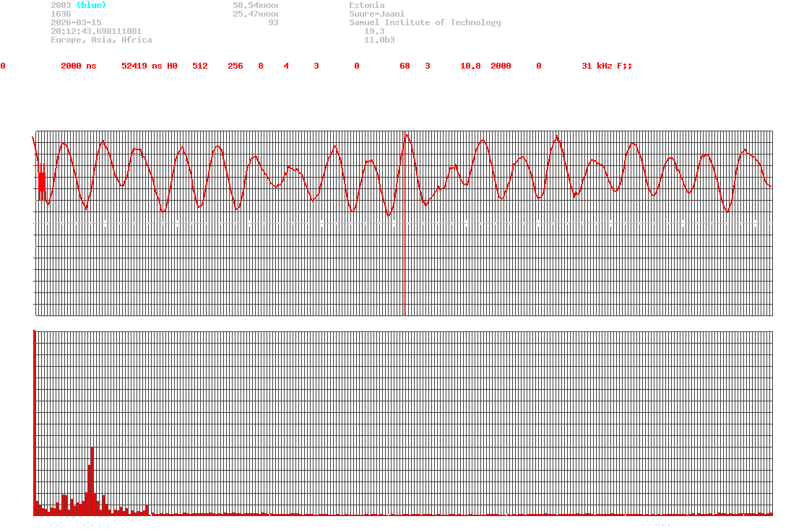Select the city name Suure-Jaani
The width and height of the screenshot is (791, 532).
376,14
